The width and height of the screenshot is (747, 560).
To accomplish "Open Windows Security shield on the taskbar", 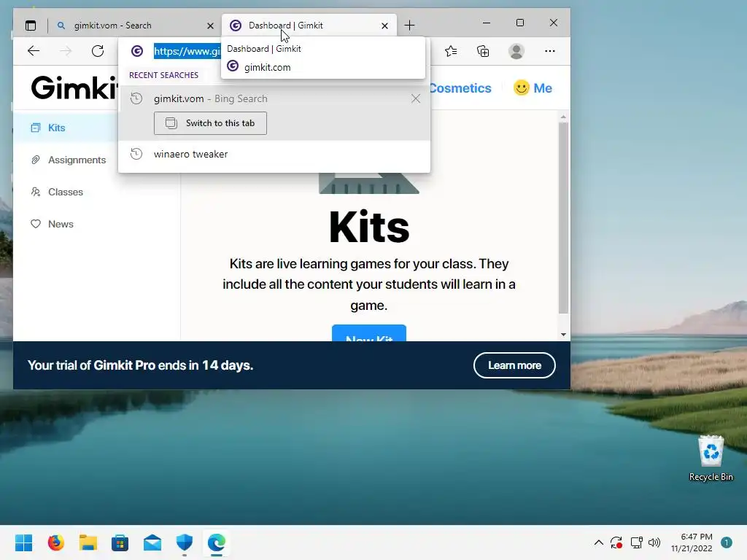I will pos(185,542).
